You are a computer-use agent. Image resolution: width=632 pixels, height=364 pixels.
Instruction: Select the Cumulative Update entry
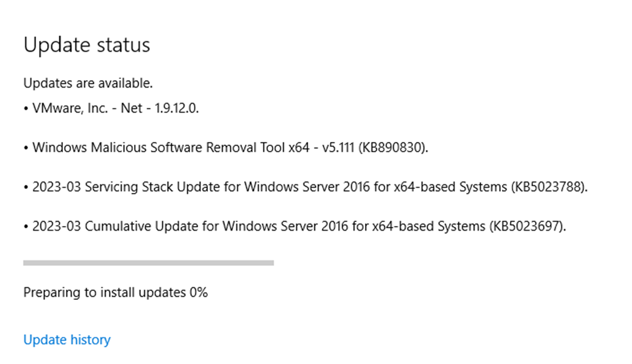click(298, 226)
